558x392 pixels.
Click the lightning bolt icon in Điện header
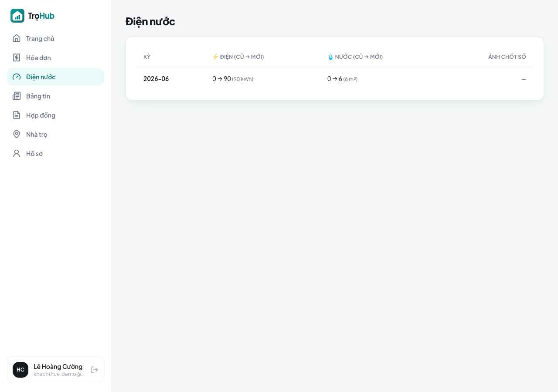coord(215,57)
